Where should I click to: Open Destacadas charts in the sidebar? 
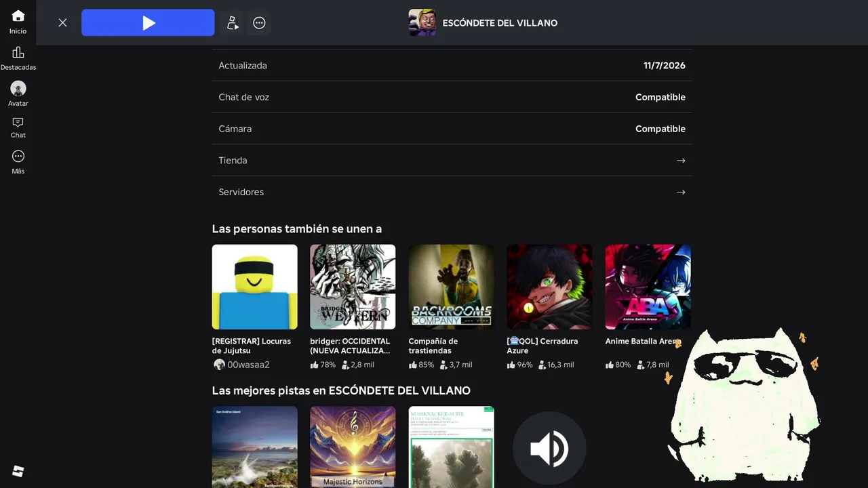click(18, 58)
